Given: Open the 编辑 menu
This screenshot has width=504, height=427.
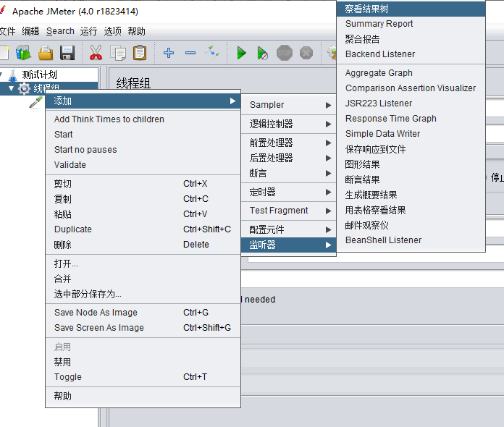Looking at the screenshot, I should coord(30,31).
